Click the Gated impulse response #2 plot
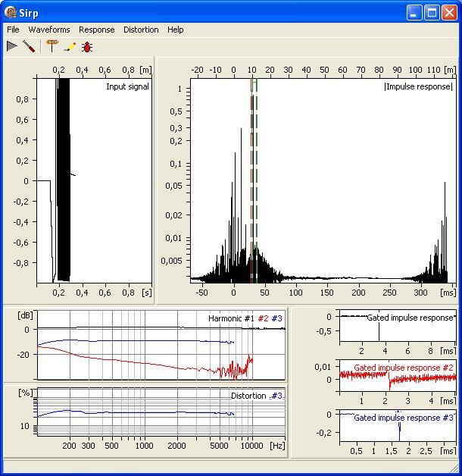The width and height of the screenshot is (462, 476). [397, 377]
